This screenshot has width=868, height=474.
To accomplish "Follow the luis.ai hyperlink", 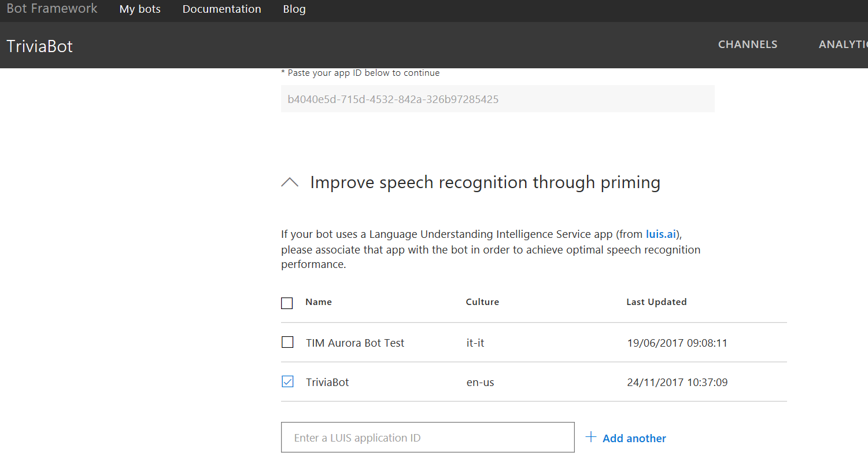I will tap(661, 234).
